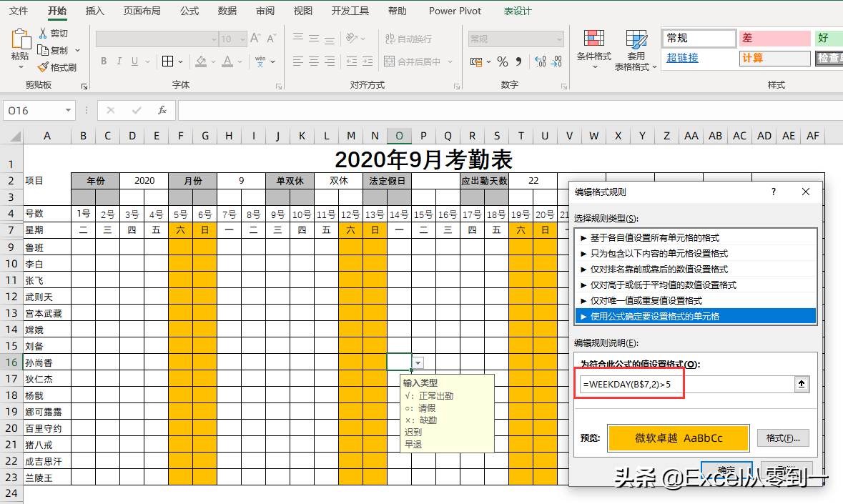Click the Accounting Number Format icon
The image size is (843, 504).
[x=475, y=61]
